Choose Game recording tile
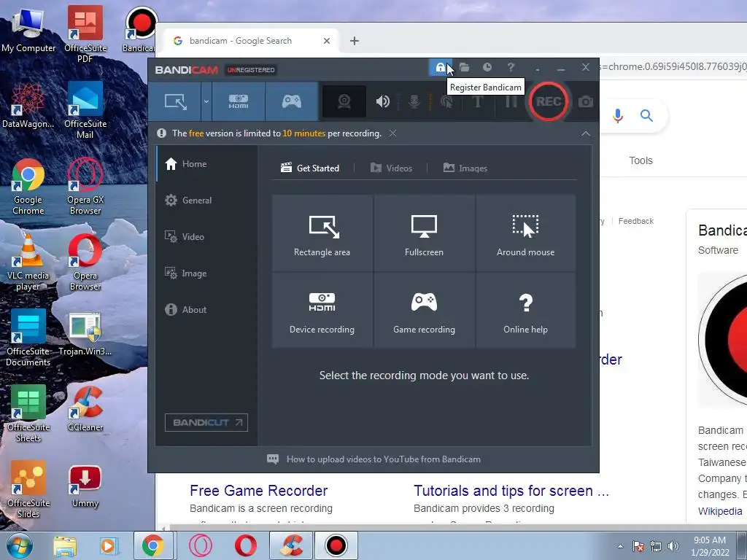This screenshot has height=560, width=747. [x=424, y=310]
